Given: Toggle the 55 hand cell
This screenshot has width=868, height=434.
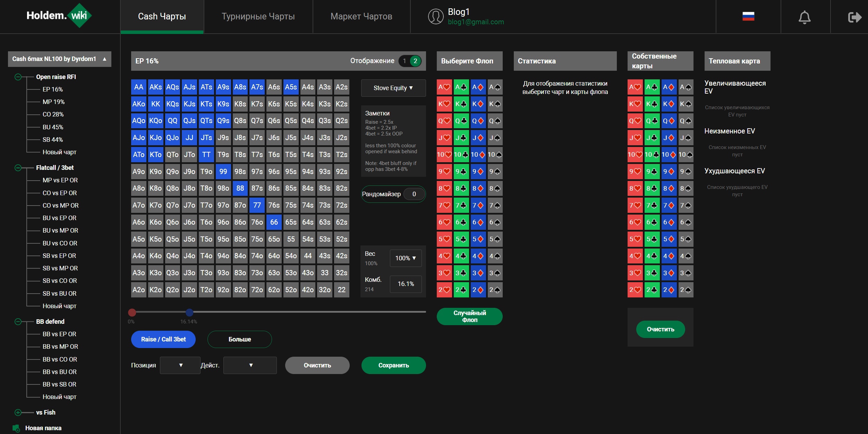Looking at the screenshot, I should click(291, 239).
